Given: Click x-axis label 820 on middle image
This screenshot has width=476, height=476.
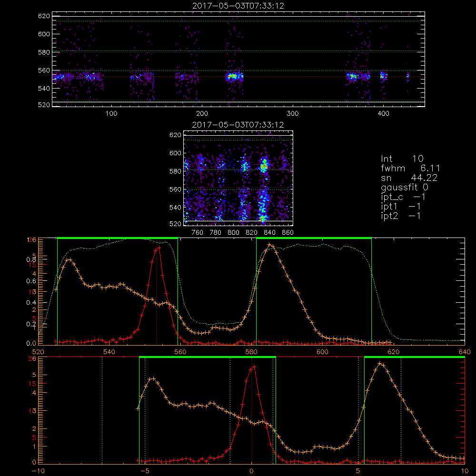Looking at the screenshot, I should point(252,233).
